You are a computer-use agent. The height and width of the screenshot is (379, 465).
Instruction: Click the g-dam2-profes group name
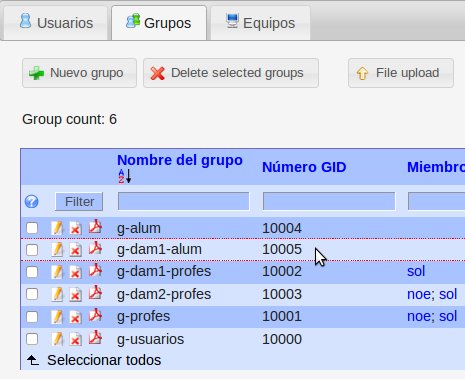pos(164,295)
